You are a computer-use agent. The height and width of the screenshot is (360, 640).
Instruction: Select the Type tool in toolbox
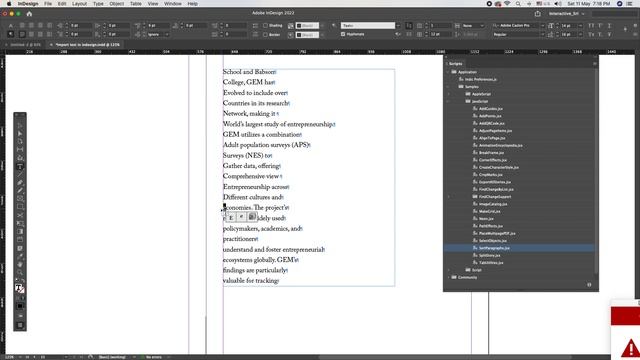20,167
